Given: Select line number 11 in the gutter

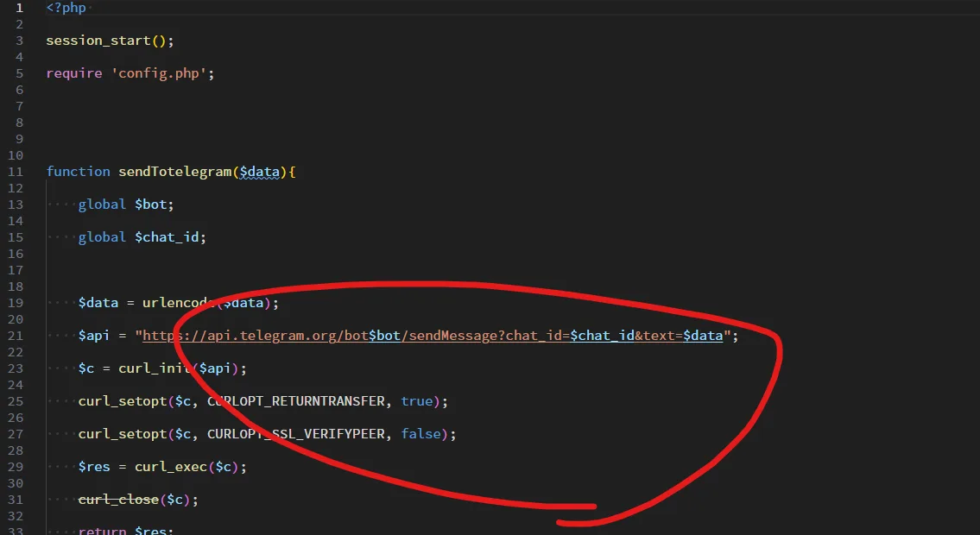Looking at the screenshot, I should pyautogui.click(x=16, y=172).
